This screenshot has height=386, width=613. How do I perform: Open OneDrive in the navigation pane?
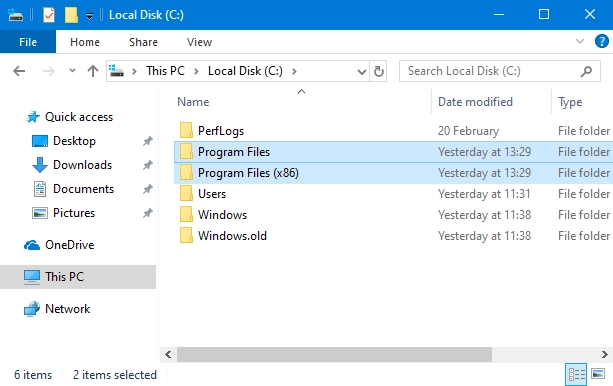[x=70, y=245]
